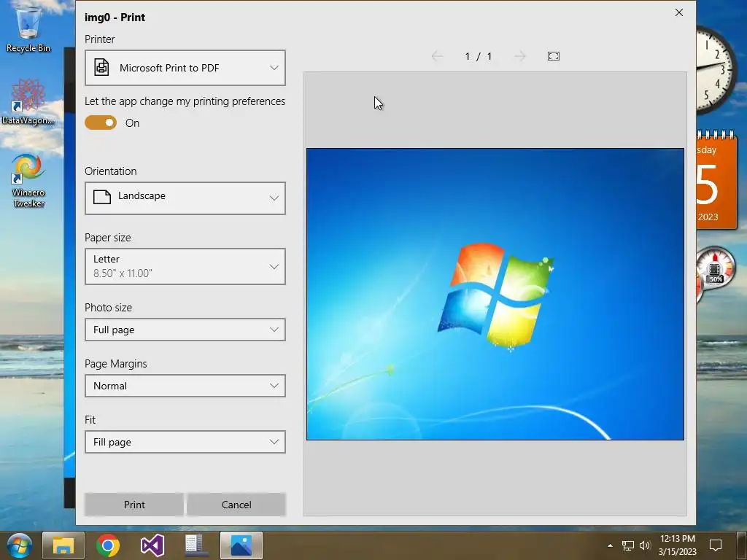The image size is (747, 560).
Task: Go to previous preview page arrow
Action: coord(437,56)
